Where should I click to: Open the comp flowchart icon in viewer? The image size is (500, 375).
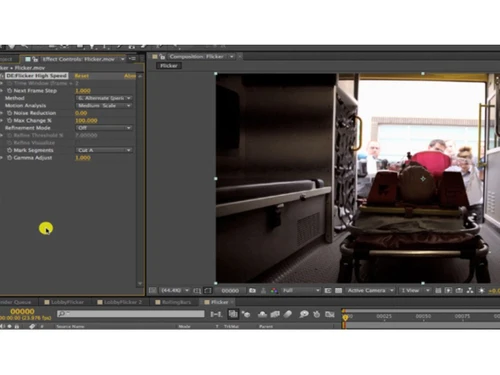click(x=470, y=291)
